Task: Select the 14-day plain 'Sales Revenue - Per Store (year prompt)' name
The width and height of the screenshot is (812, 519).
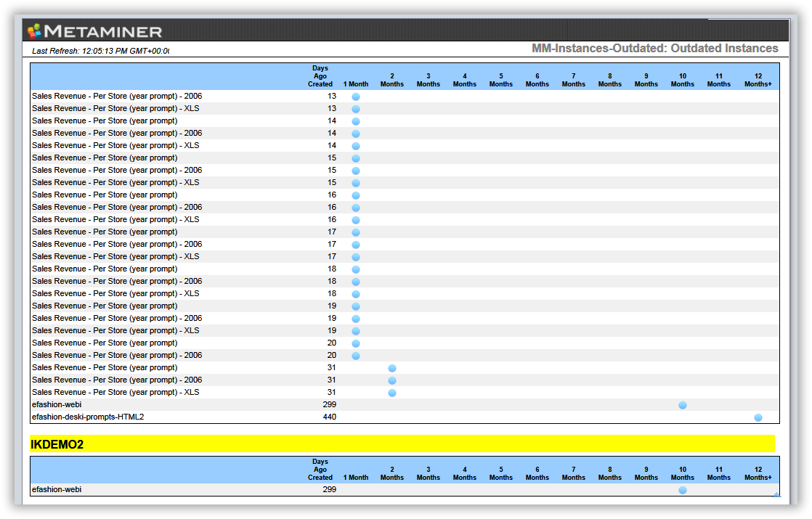Action: 105,121
